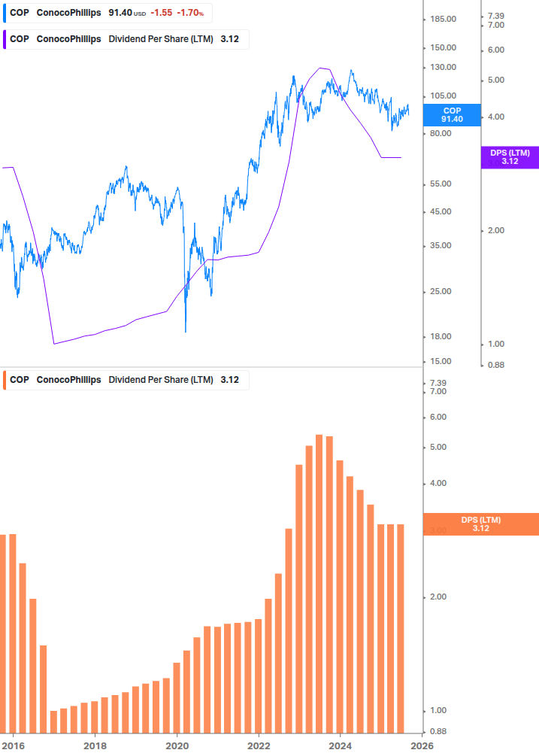The height and width of the screenshot is (756, 539).
Task: Click the 185.00 price axis label
Action: pyautogui.click(x=443, y=20)
